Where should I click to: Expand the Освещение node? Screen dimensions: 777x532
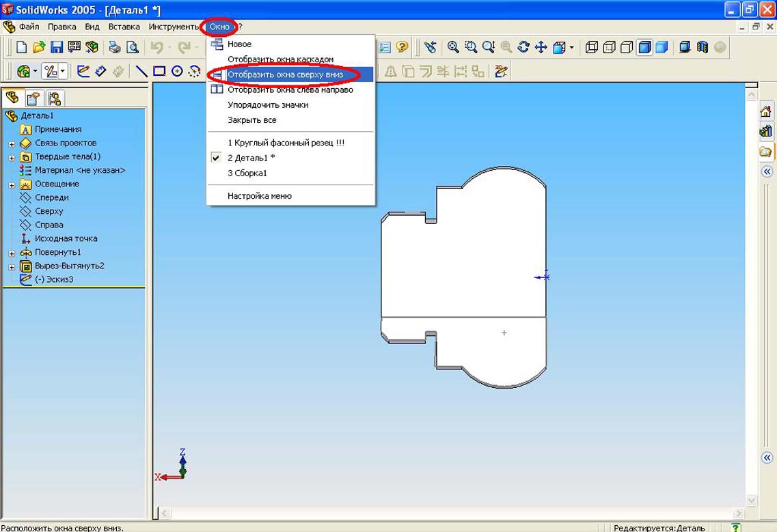[x=12, y=185]
